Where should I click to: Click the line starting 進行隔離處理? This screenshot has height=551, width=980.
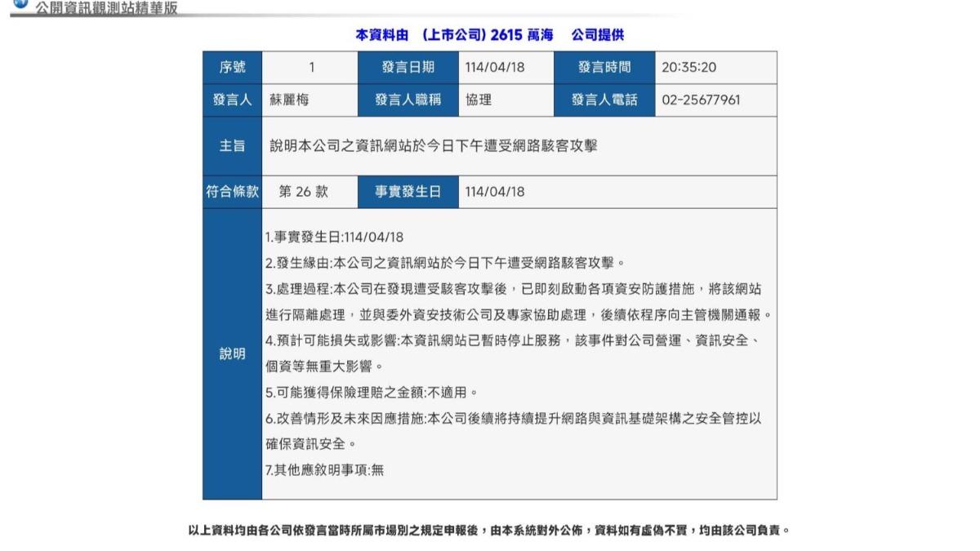(x=519, y=314)
